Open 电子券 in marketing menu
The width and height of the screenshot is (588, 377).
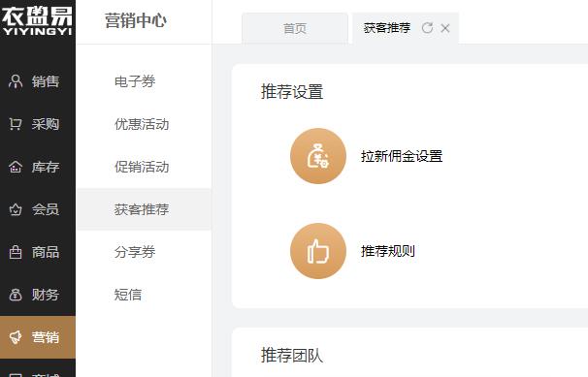coord(135,81)
